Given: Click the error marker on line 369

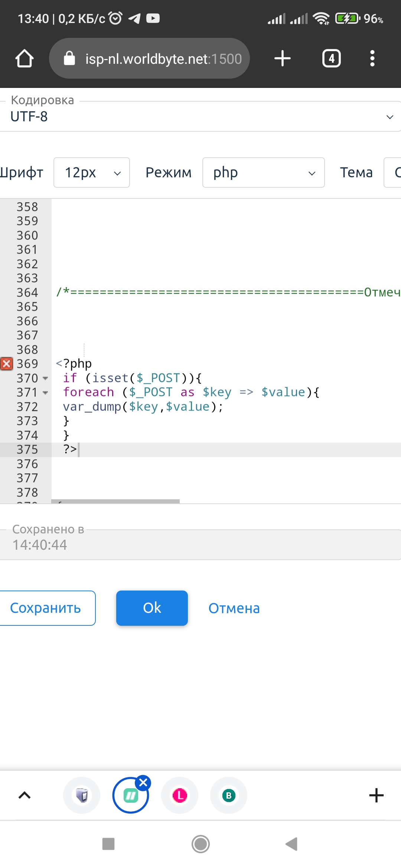Looking at the screenshot, I should click(7, 364).
